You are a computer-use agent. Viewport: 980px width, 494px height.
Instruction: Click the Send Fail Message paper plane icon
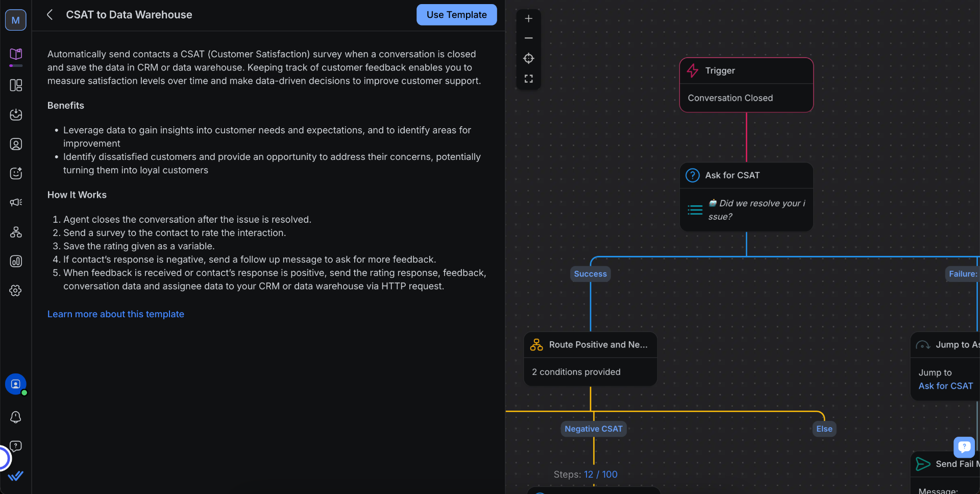tap(923, 464)
